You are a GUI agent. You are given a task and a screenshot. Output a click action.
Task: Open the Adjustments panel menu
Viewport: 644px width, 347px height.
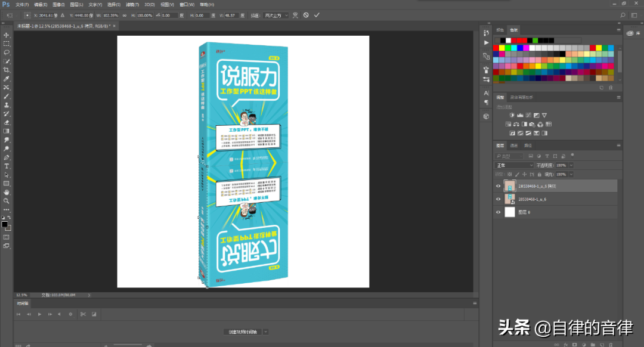click(x=618, y=97)
